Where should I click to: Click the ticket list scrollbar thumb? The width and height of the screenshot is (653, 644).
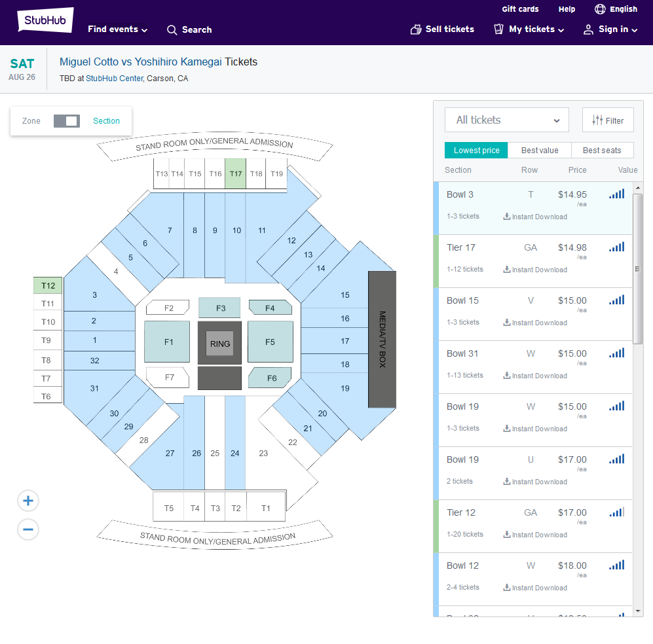coord(637,269)
